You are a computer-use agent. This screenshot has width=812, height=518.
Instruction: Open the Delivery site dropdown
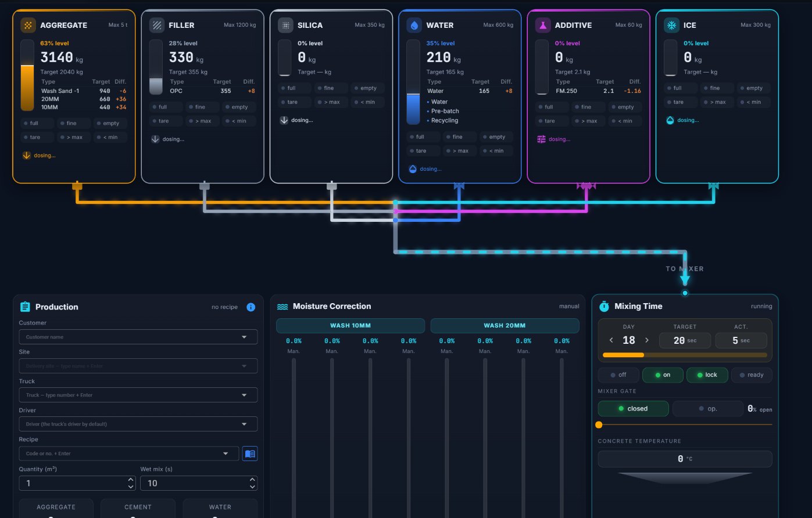point(138,366)
